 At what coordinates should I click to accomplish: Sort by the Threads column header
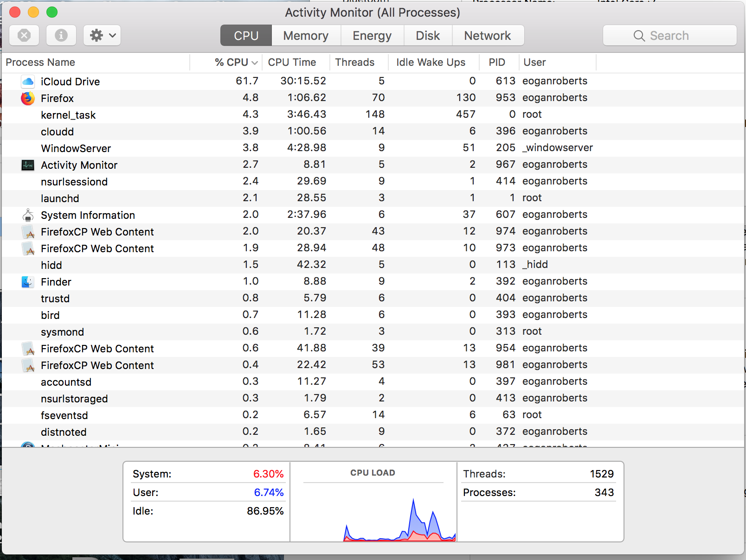360,62
